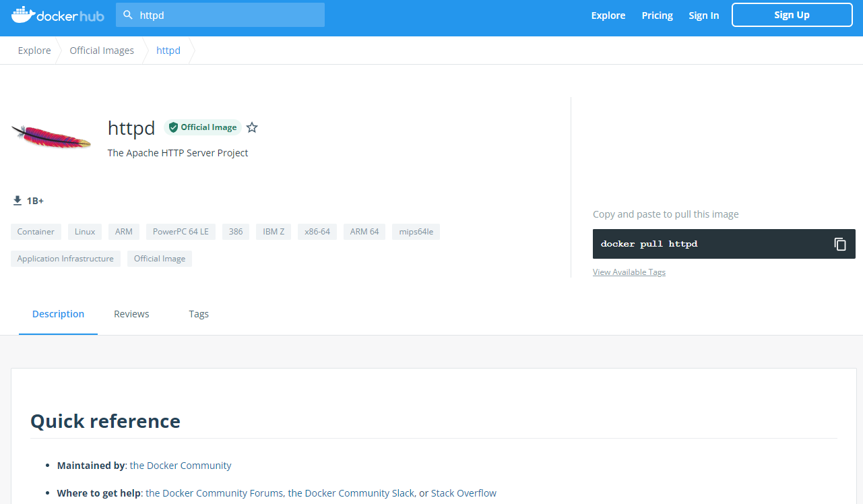Click Copy and paste to pull text
The image size is (863, 504).
click(x=666, y=214)
